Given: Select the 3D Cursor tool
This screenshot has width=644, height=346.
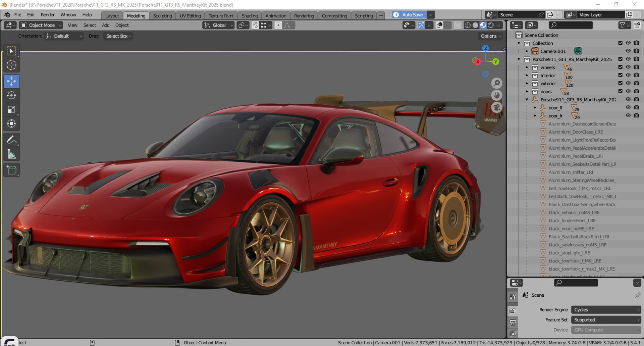Looking at the screenshot, I should [x=11, y=65].
